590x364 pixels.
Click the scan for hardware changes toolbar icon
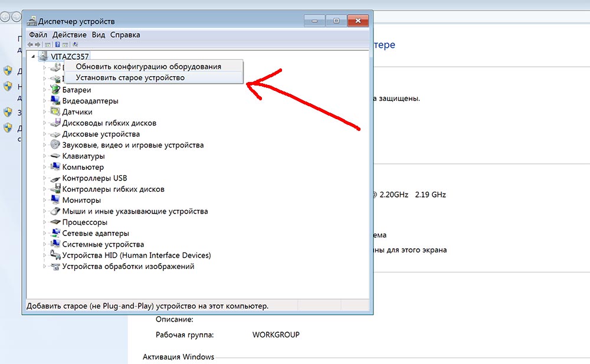tap(76, 44)
